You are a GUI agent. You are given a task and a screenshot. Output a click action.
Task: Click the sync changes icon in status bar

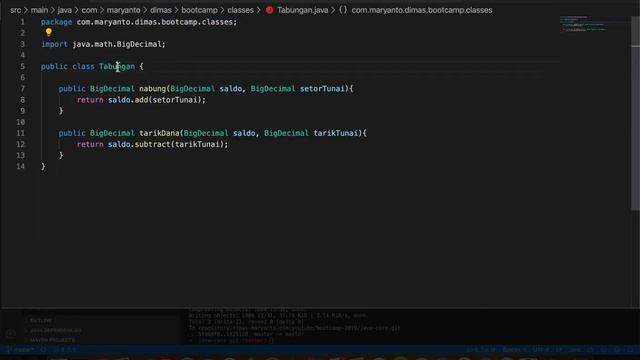point(43,350)
